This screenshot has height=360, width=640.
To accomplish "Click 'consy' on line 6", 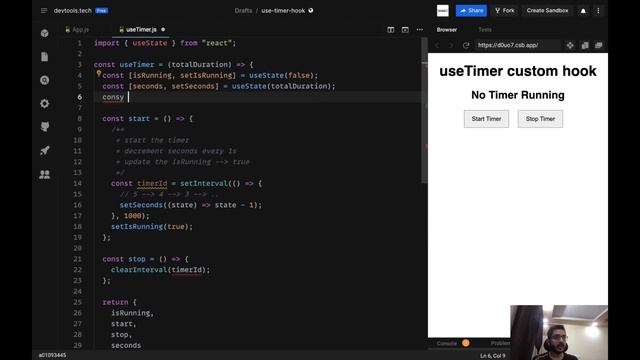I will point(113,97).
